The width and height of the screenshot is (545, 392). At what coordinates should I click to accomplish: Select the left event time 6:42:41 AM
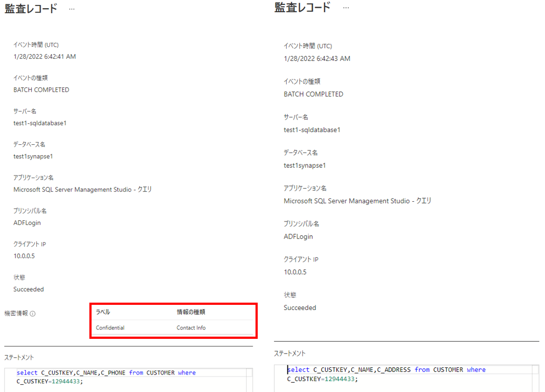[44, 56]
